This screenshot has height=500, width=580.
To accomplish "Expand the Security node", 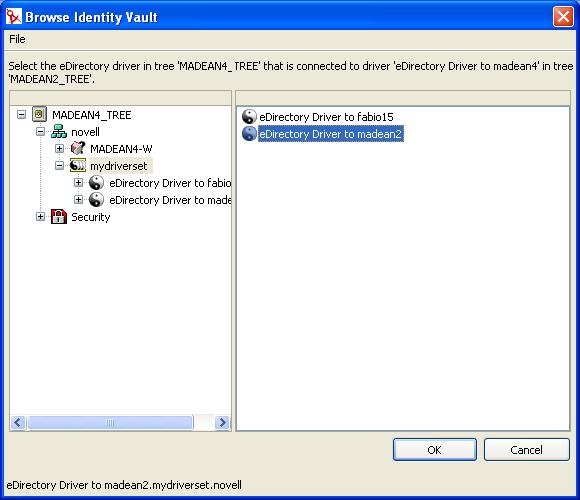I will 40,217.
